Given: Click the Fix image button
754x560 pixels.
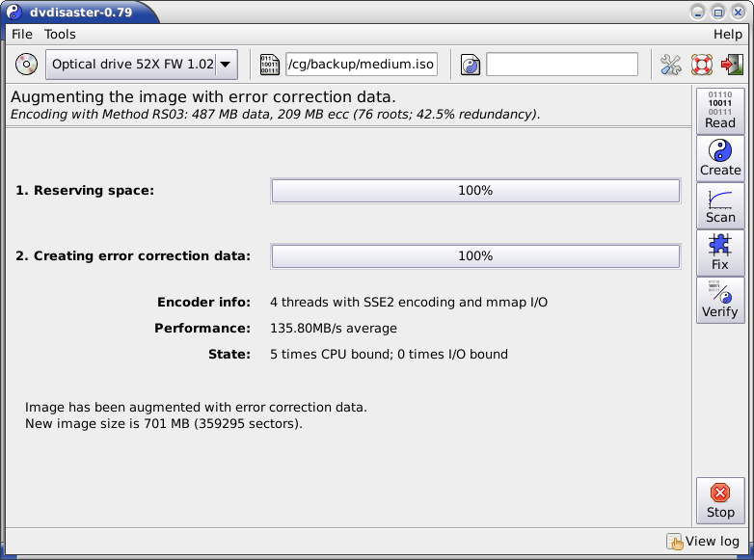Looking at the screenshot, I should [x=720, y=253].
